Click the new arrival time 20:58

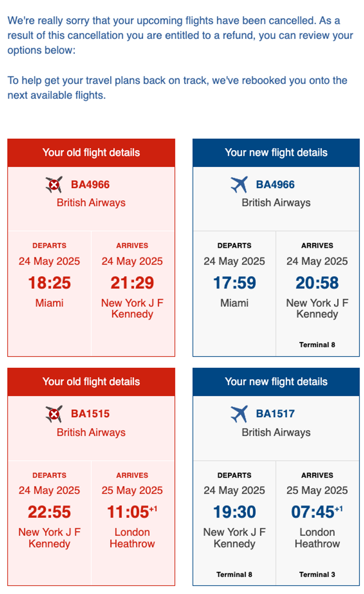pyautogui.click(x=317, y=283)
